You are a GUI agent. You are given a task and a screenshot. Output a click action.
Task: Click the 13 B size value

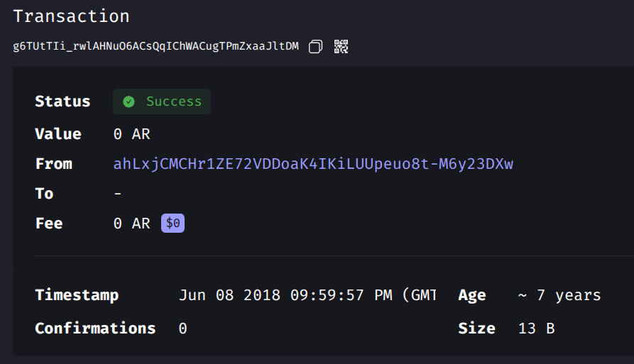tap(536, 328)
